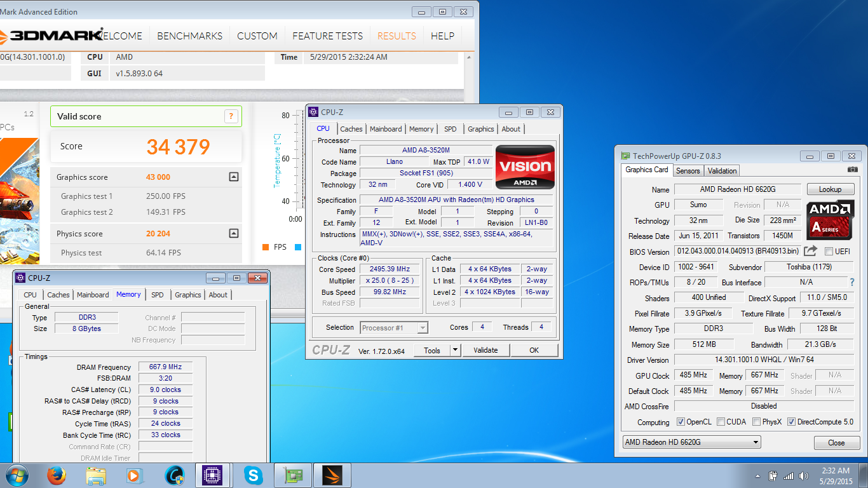Toggle the CUDA checkbox
The width and height of the screenshot is (868, 488).
721,422
